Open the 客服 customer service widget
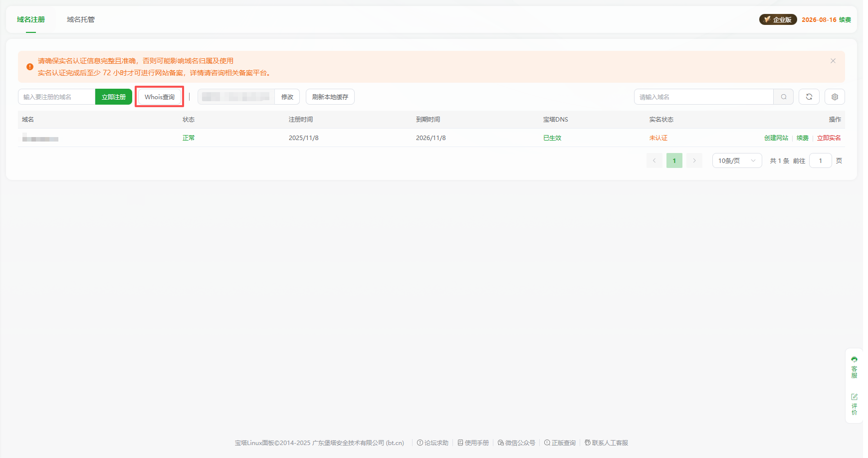Image resolution: width=868 pixels, height=458 pixels. [x=854, y=367]
